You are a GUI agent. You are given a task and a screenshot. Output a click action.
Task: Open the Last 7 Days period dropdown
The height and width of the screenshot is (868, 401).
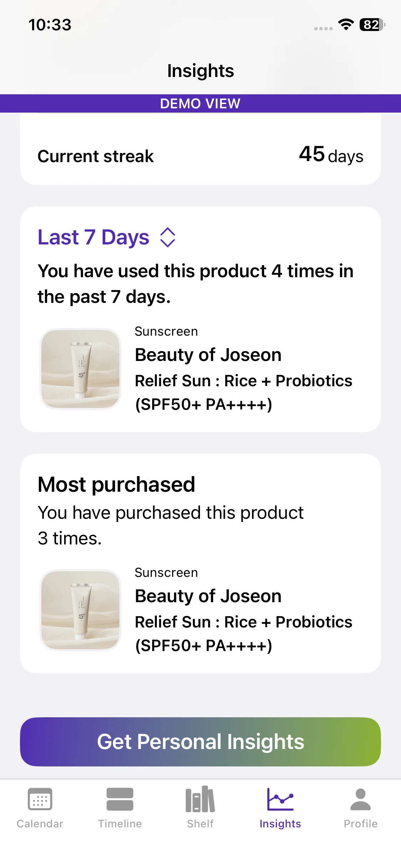(x=93, y=237)
